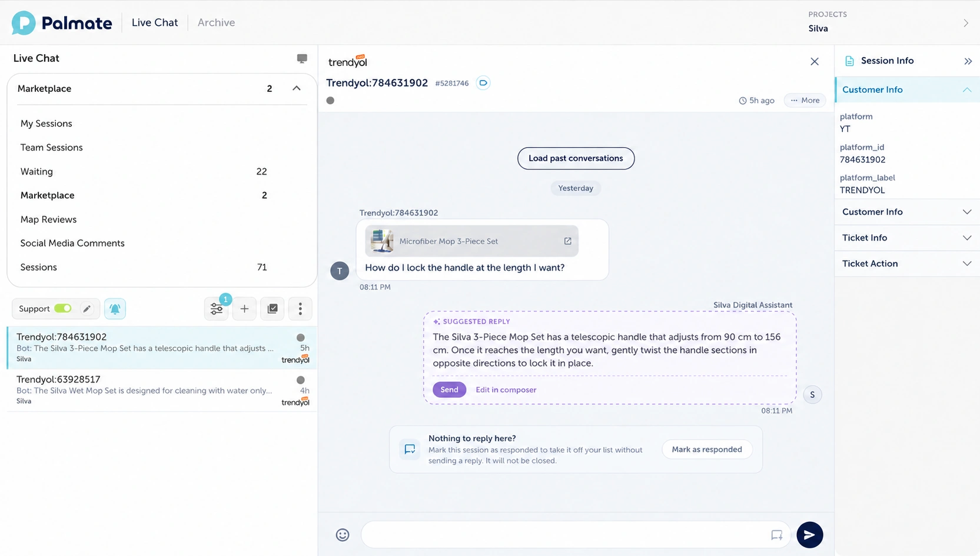Click the T customer avatar
980x556 pixels.
[340, 271]
